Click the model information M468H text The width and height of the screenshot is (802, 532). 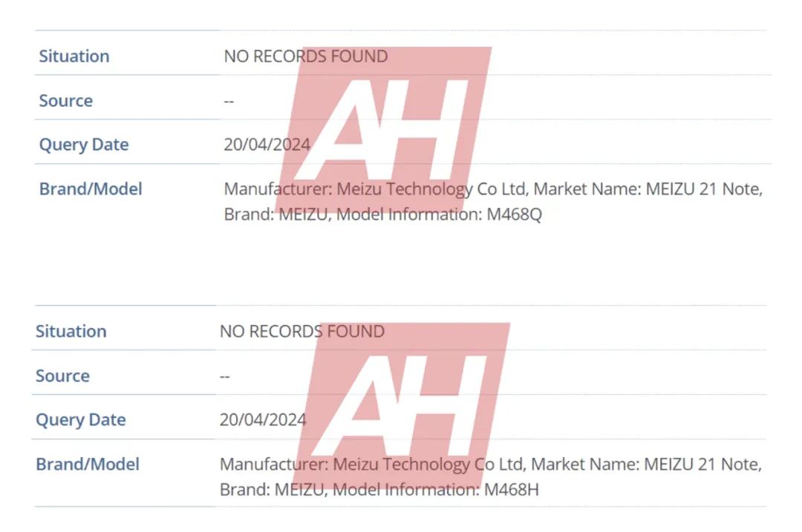tap(511, 490)
